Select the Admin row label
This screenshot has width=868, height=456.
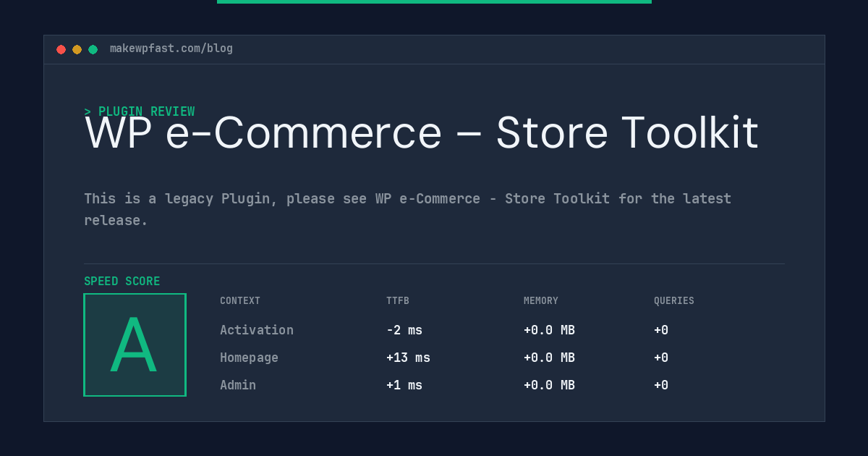[x=238, y=385]
